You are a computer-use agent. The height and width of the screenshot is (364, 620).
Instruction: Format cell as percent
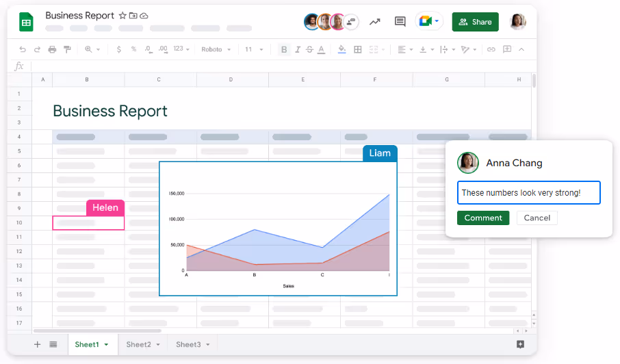tap(133, 49)
